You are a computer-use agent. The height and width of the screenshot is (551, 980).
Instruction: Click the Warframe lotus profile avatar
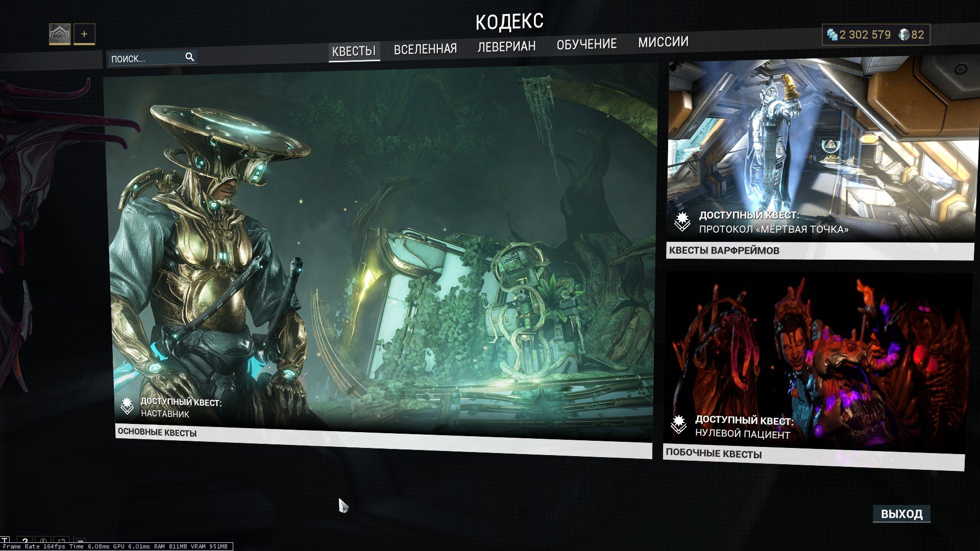click(60, 34)
